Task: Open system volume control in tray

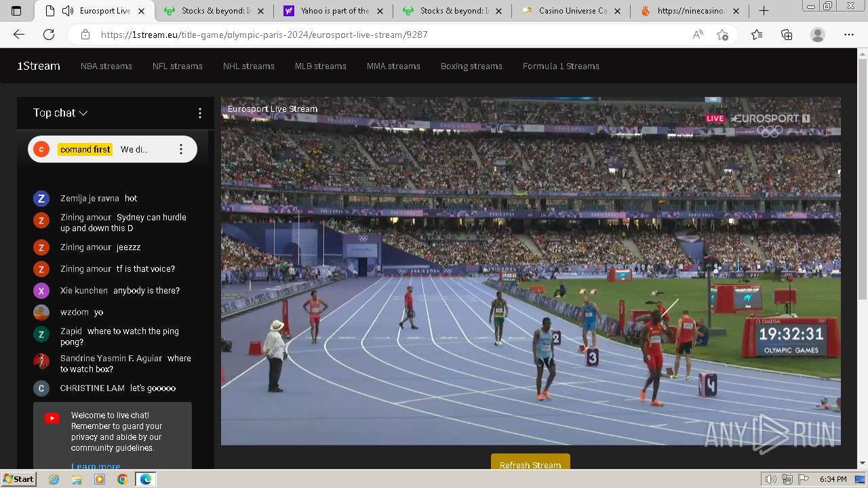Action: [770, 479]
